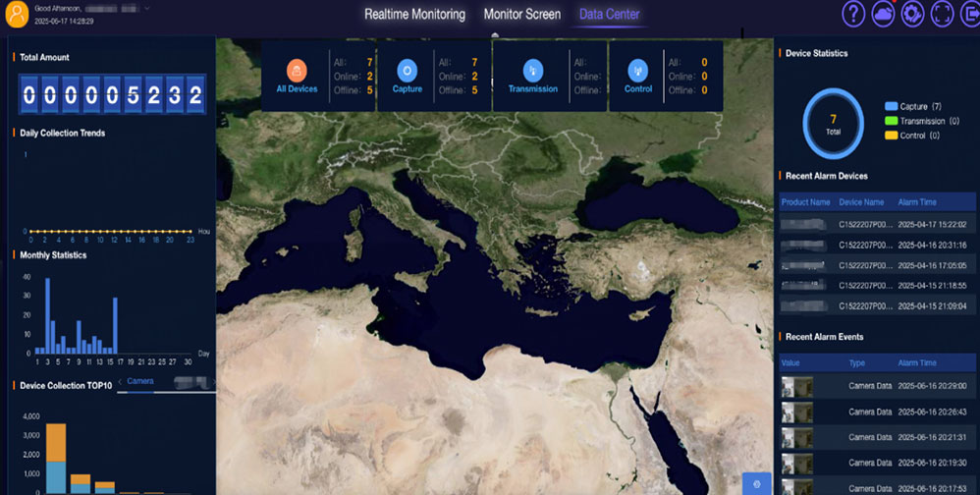Viewport: 980px width, 495px height.
Task: Open the first Recent Alarm Events thumbnail
Action: tap(796, 387)
